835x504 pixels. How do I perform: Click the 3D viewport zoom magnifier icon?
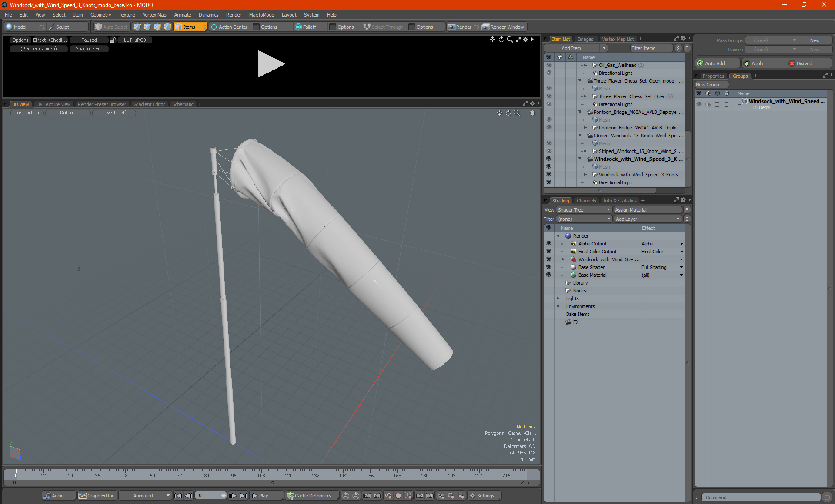(x=517, y=113)
